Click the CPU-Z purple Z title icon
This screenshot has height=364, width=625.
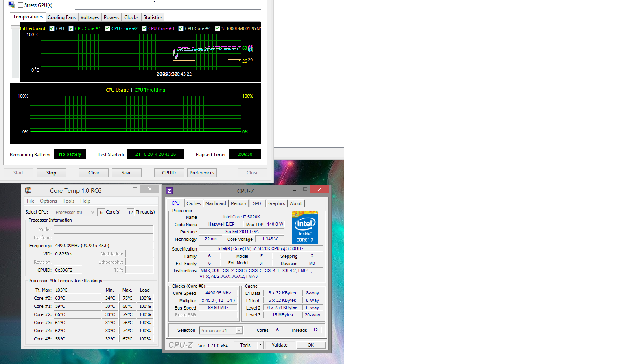tap(169, 191)
